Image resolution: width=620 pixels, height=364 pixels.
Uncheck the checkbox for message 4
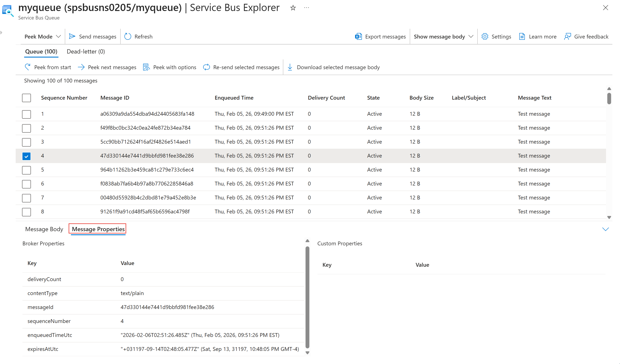26,156
